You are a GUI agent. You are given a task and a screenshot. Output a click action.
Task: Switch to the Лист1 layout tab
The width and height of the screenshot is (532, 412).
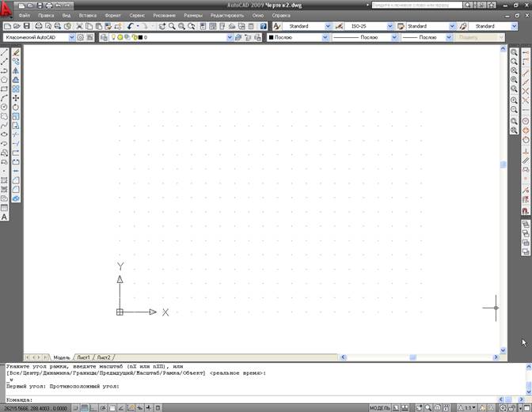pyautogui.click(x=83, y=357)
